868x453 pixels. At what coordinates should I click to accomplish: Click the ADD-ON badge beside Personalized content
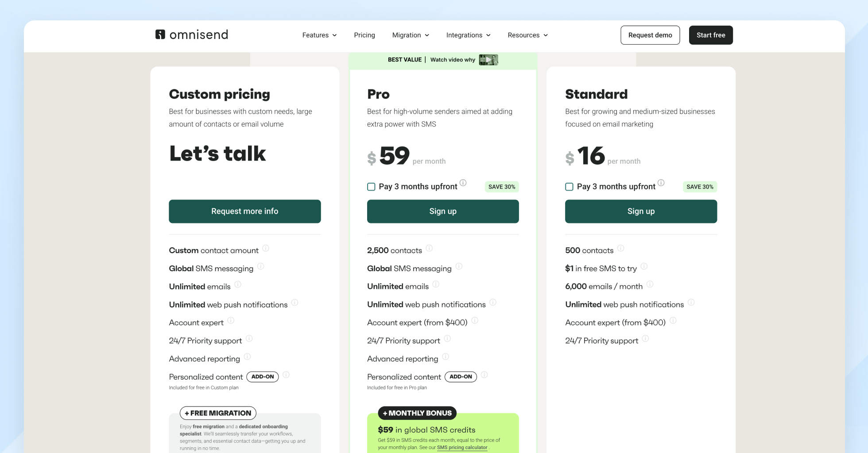(262, 376)
